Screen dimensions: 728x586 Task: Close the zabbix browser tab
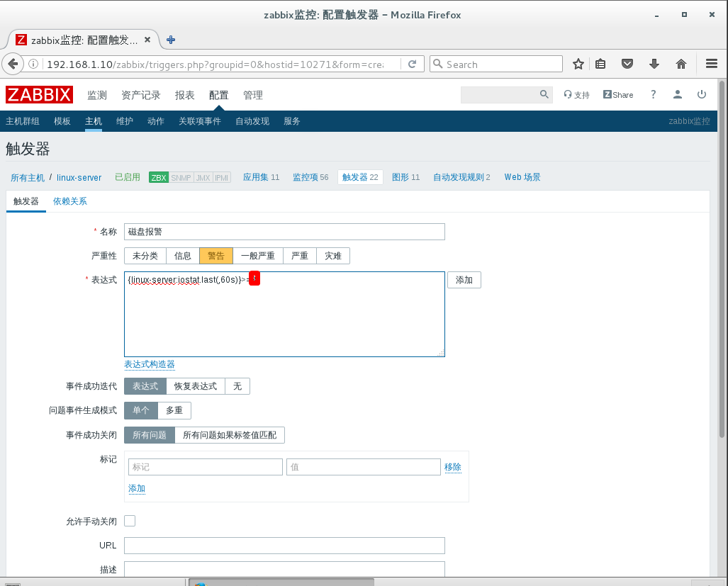point(147,40)
